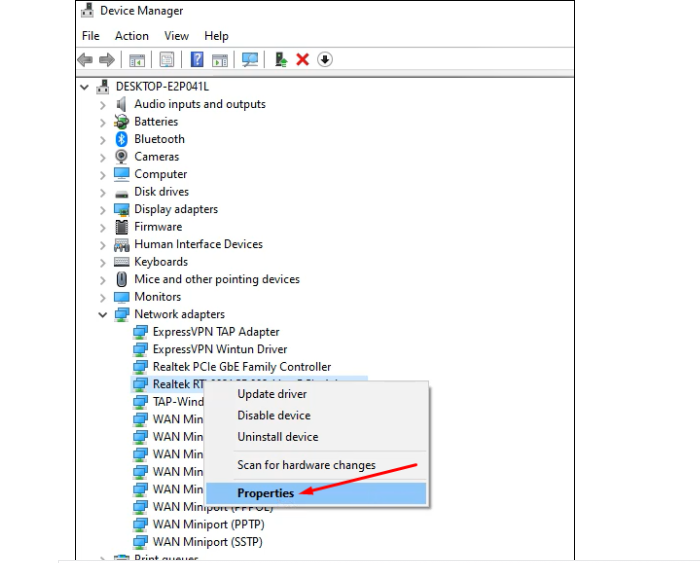Click the Monitors category icon
Viewport: 700px width, 563px height.
[121, 297]
